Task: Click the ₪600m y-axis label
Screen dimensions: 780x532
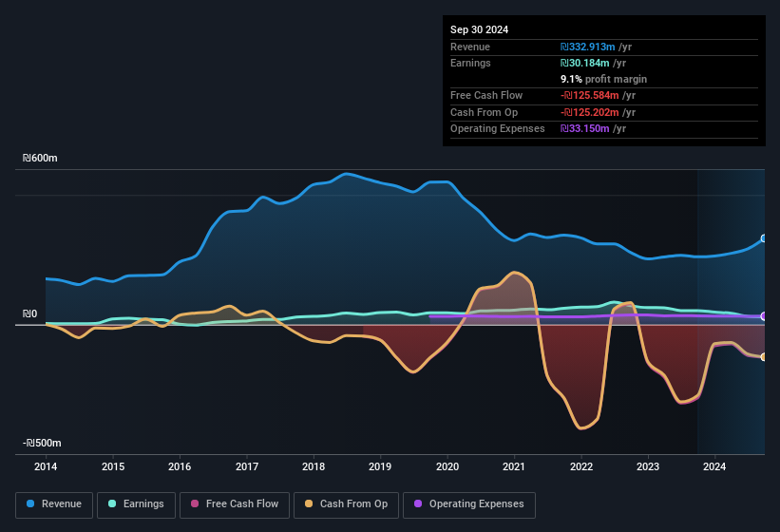Action: (40, 158)
